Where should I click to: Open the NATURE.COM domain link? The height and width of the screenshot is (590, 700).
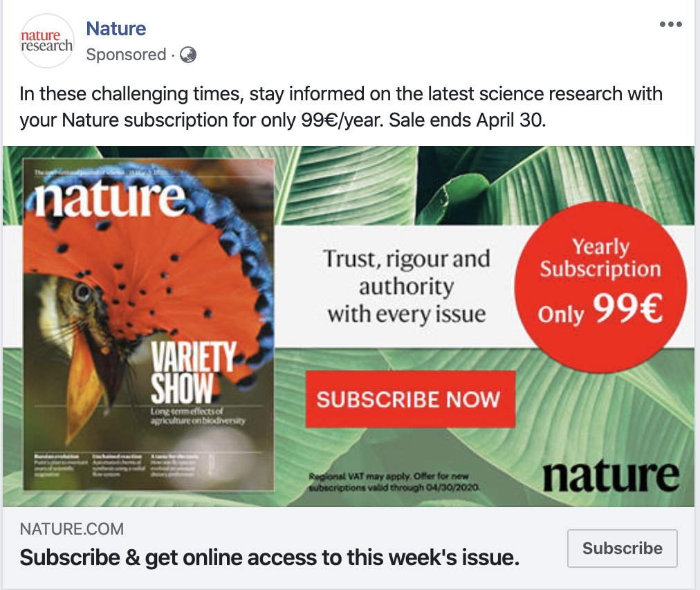click(72, 530)
